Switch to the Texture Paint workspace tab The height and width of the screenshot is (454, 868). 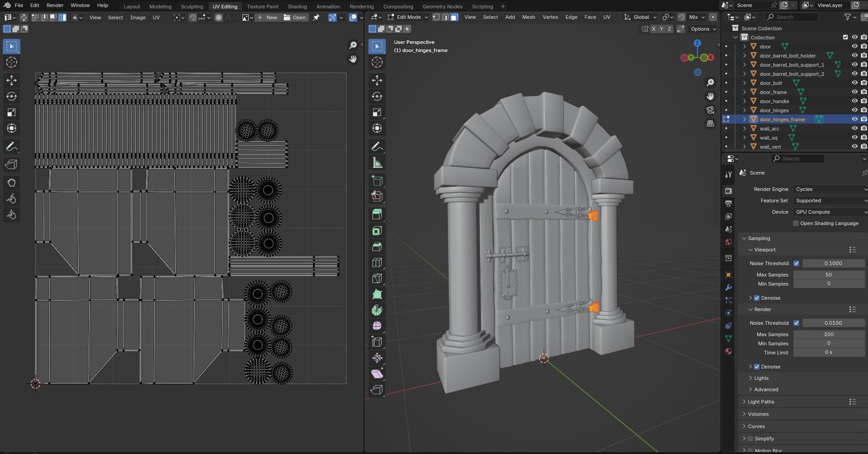pos(262,6)
